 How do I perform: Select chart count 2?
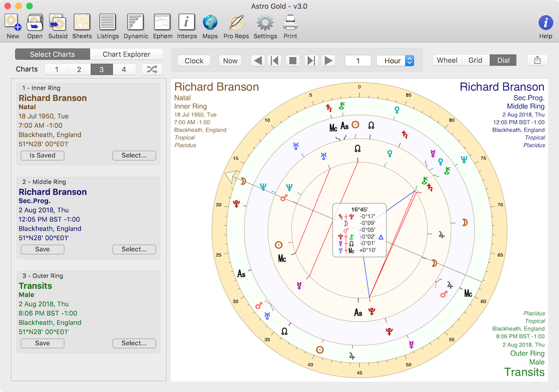(x=79, y=69)
